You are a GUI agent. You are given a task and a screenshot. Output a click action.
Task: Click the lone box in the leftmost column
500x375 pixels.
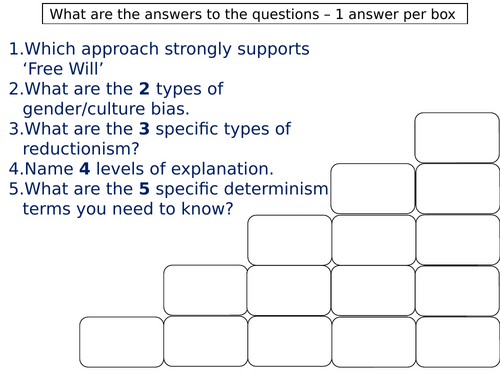pos(122,342)
